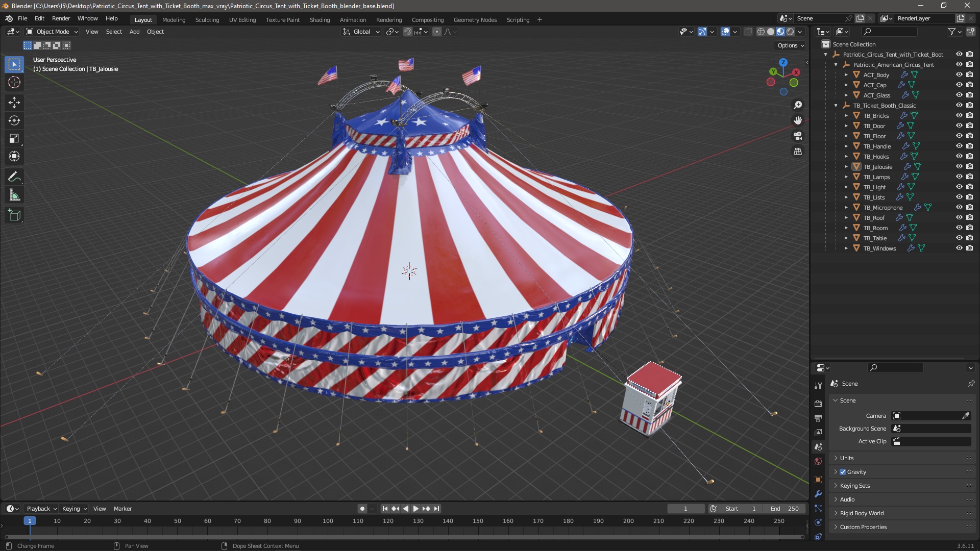
Task: Select the Add Cube tool
Action: 14,215
